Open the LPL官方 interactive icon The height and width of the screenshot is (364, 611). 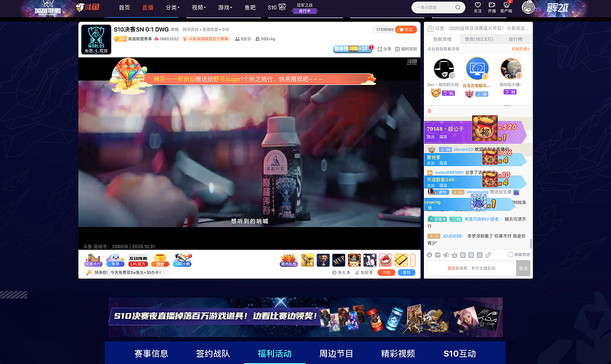[138, 260]
